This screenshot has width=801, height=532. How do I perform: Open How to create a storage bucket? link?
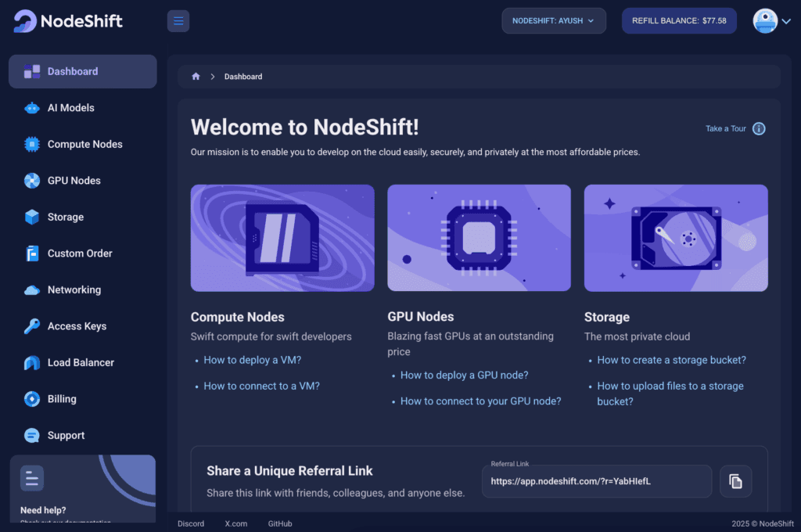(671, 361)
